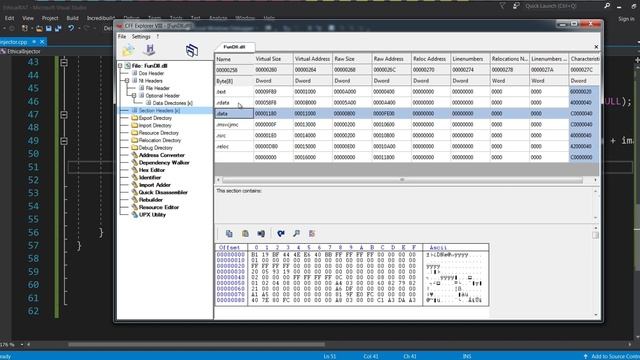Open the Address Converter tool
640x360 pixels.
[162, 155]
